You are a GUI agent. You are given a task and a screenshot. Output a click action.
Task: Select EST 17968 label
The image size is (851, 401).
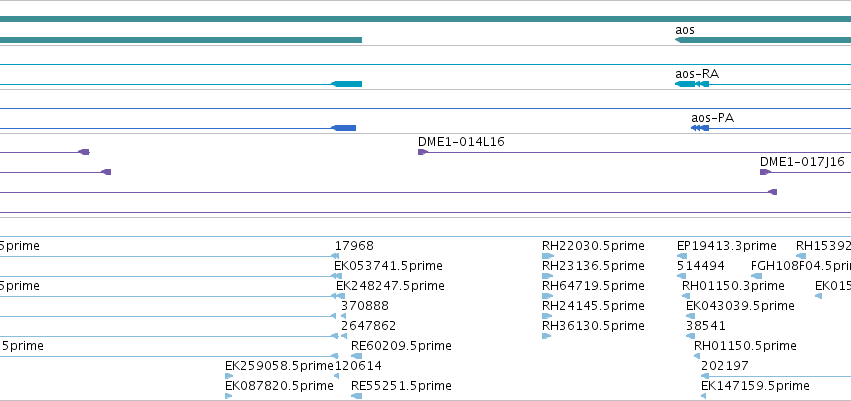pos(354,246)
